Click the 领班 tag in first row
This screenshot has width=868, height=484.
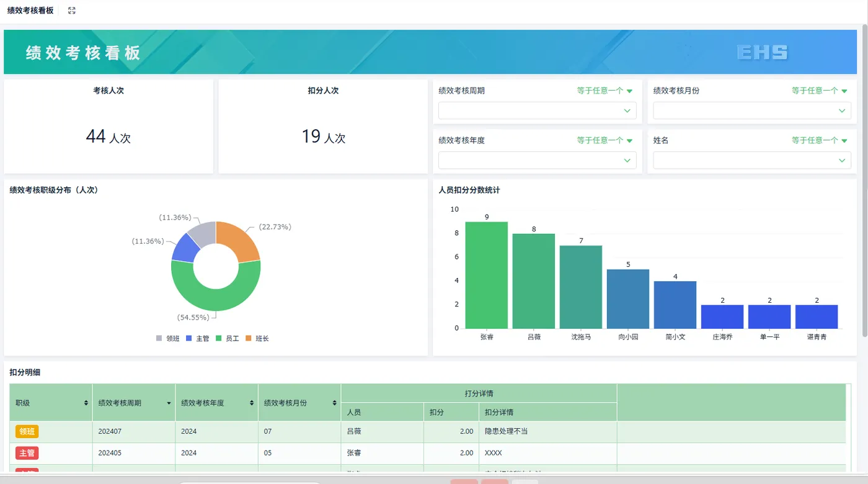(27, 431)
